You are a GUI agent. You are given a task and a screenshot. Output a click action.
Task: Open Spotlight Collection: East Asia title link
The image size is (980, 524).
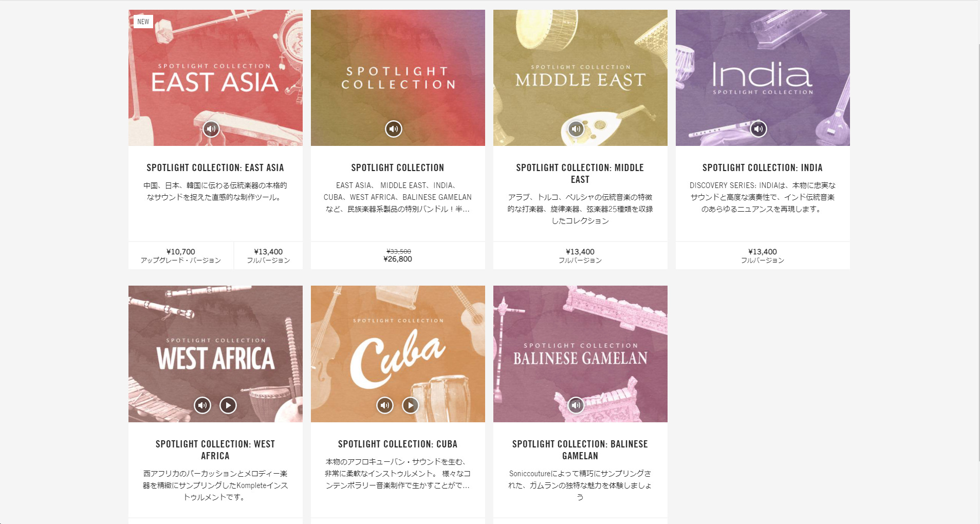click(x=215, y=168)
